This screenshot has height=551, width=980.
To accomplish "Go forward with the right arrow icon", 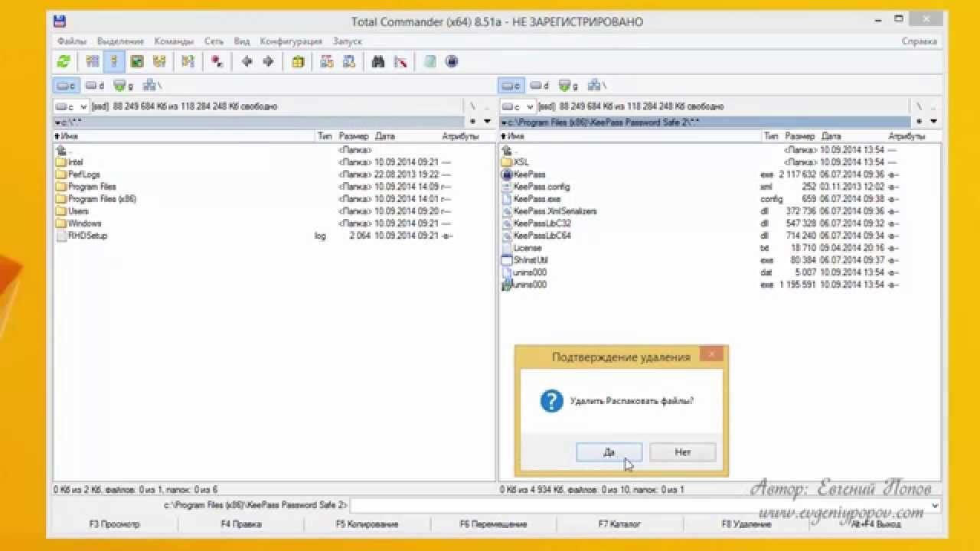I will click(x=269, y=62).
